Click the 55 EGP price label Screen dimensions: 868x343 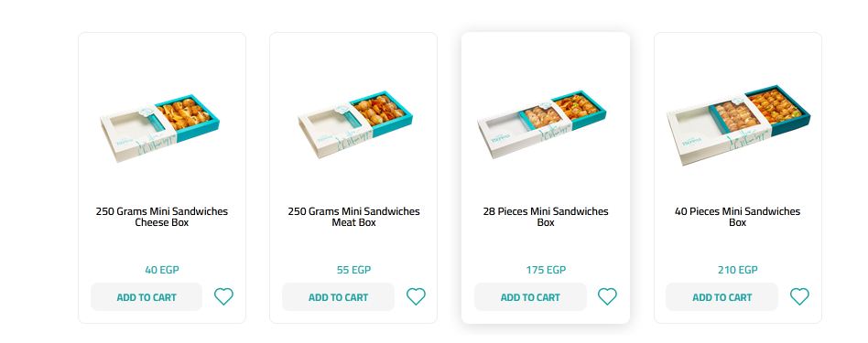(x=353, y=270)
